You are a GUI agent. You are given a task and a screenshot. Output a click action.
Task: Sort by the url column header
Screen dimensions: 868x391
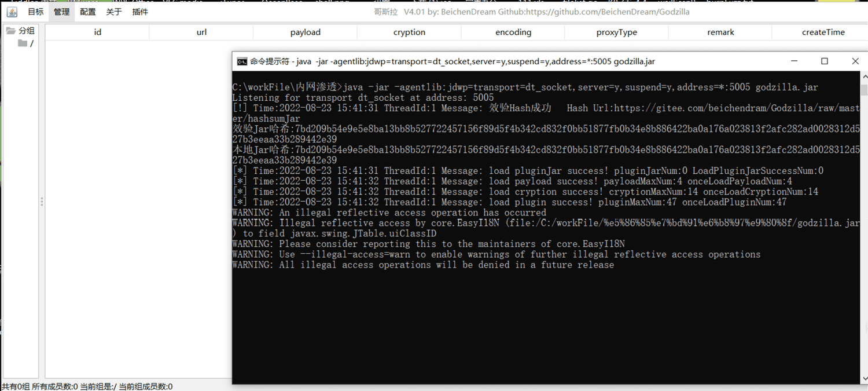(201, 32)
